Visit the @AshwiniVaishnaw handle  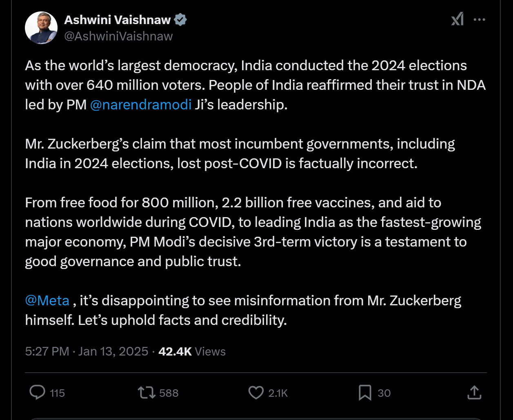[x=118, y=36]
